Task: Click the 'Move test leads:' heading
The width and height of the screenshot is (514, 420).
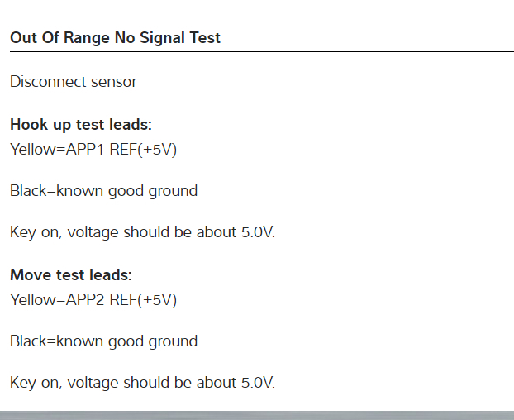Action: pos(71,275)
